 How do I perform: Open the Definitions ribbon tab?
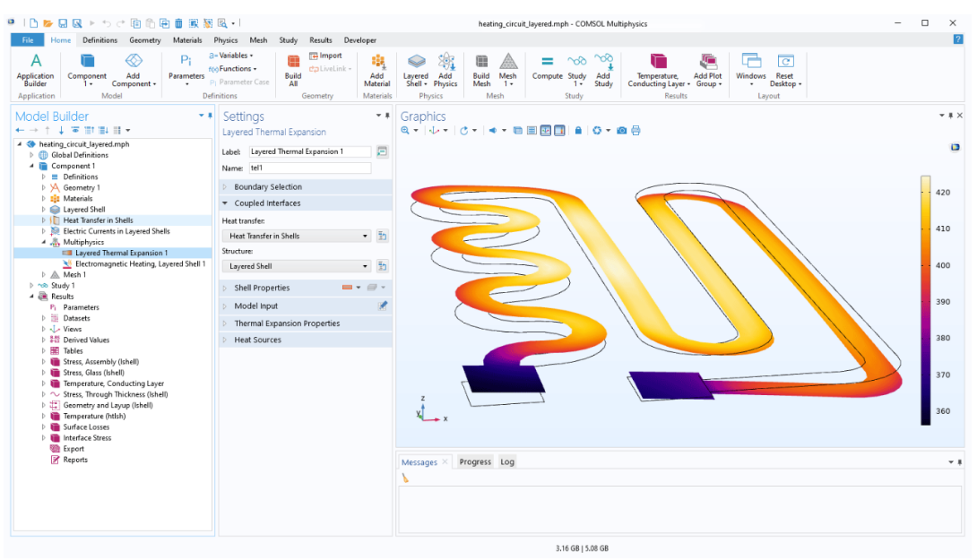coord(99,39)
